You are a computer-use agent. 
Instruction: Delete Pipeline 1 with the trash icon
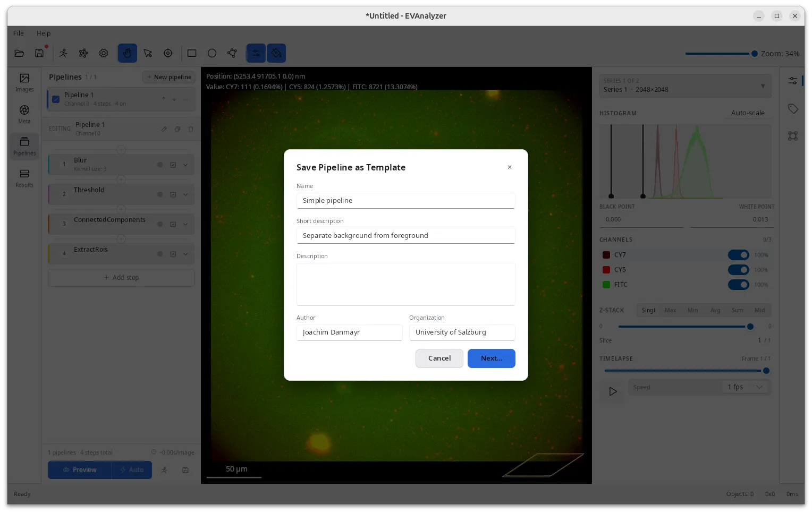point(191,129)
